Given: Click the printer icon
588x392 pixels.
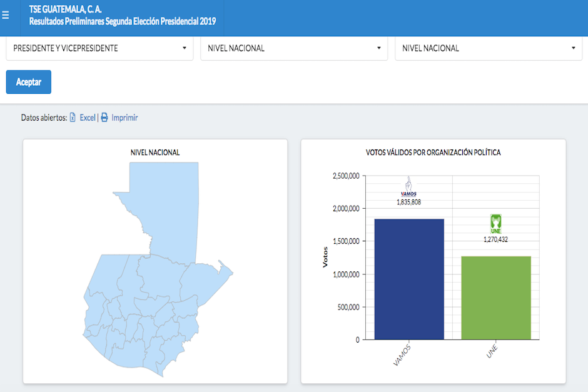Looking at the screenshot, I should point(104,118).
